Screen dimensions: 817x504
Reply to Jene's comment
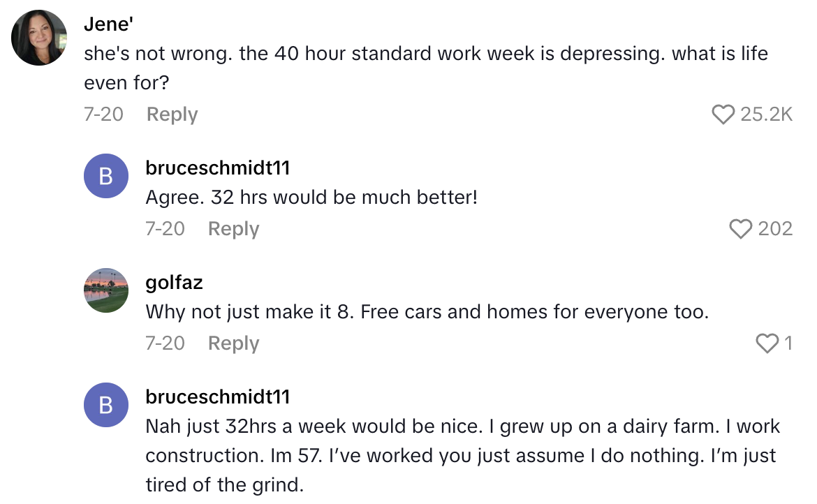[171, 114]
